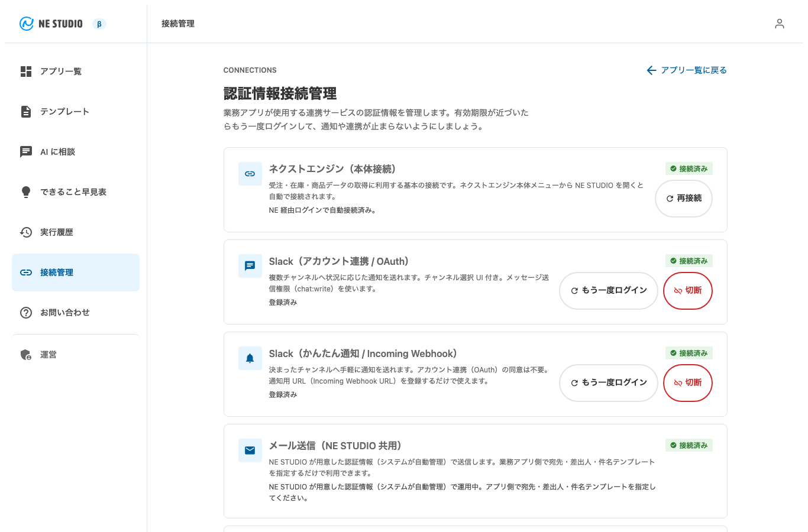This screenshot has width=808, height=532.
Task: Click the 接続管理 header title
Action: coord(178,24)
